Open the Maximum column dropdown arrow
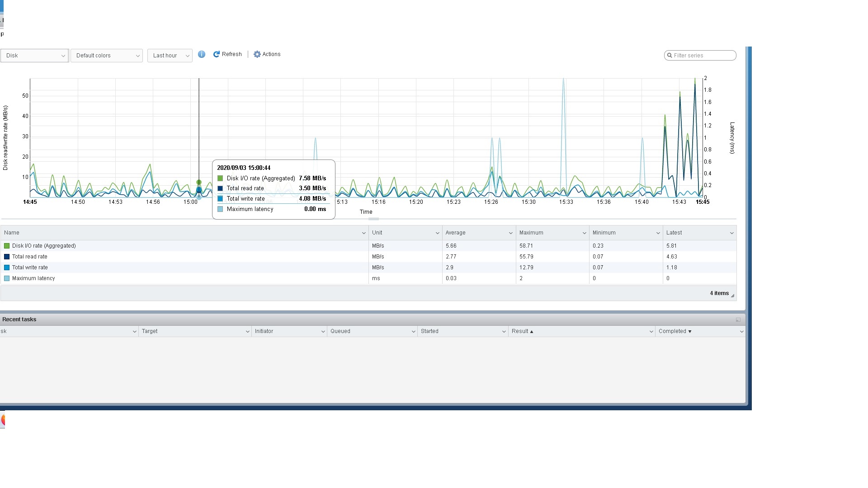 click(x=584, y=233)
